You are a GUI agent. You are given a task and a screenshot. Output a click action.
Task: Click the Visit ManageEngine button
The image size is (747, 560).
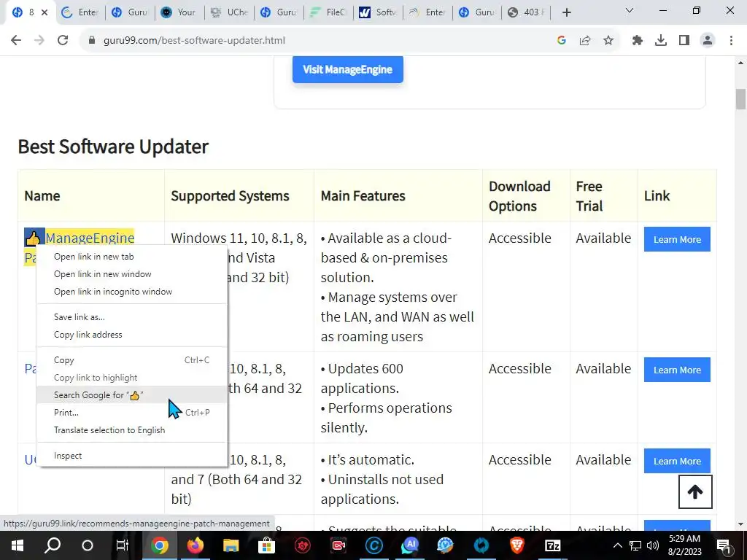(x=348, y=69)
